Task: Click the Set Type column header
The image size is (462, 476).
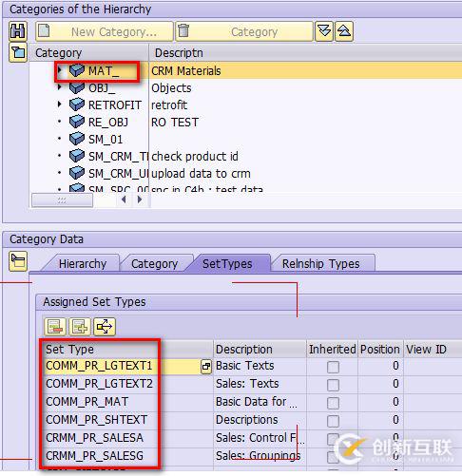Action: 127,350
